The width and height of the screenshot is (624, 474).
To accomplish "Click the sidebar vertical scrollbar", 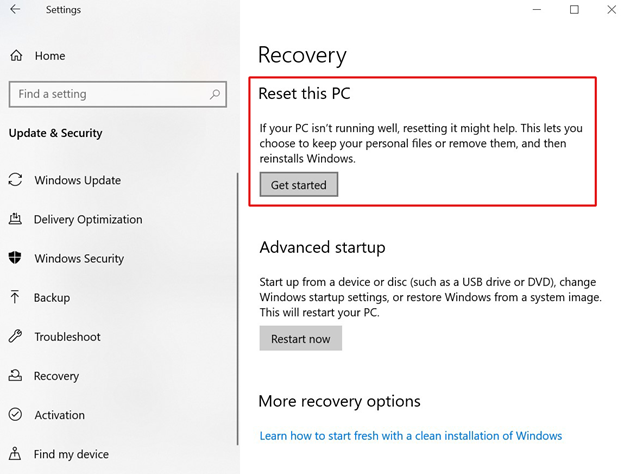I will (238, 308).
